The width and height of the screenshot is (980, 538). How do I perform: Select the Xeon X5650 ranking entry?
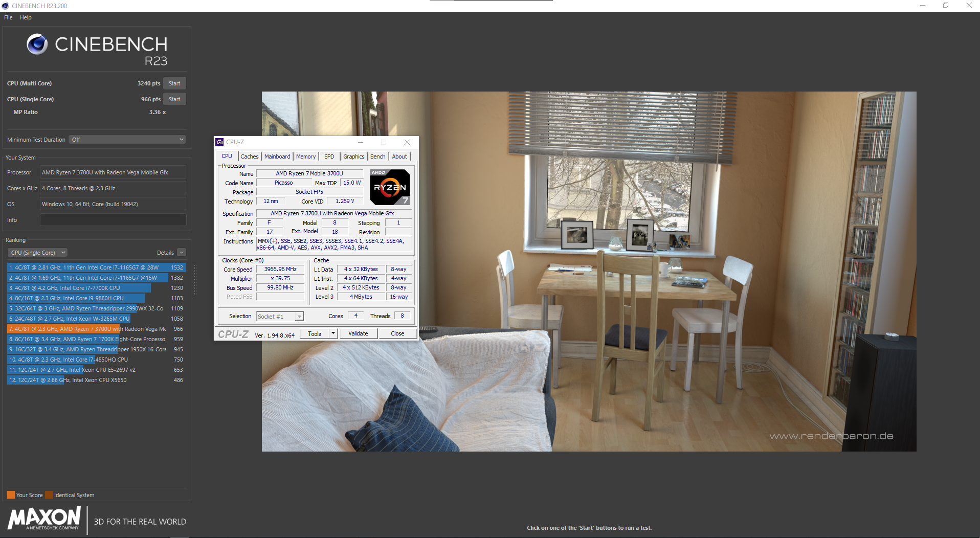click(96, 380)
